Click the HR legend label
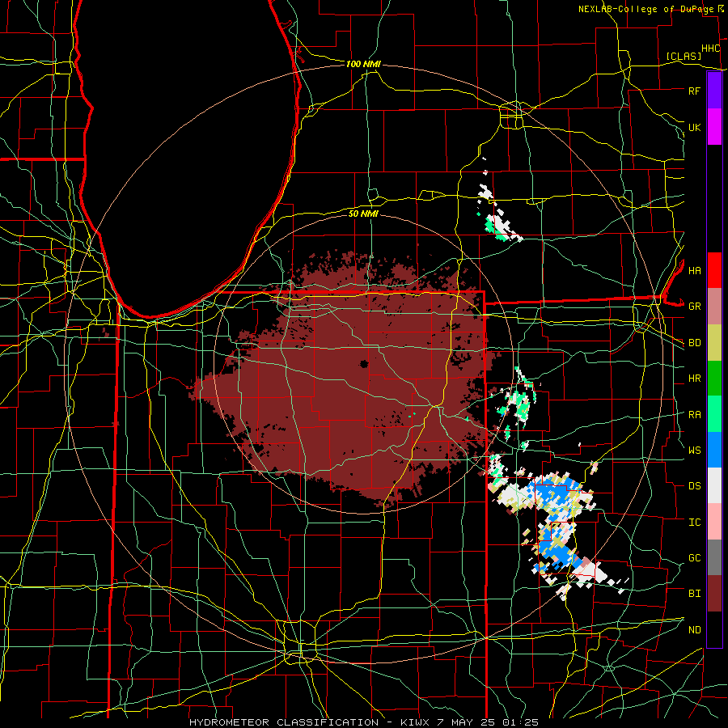The image size is (728, 728). (x=694, y=379)
